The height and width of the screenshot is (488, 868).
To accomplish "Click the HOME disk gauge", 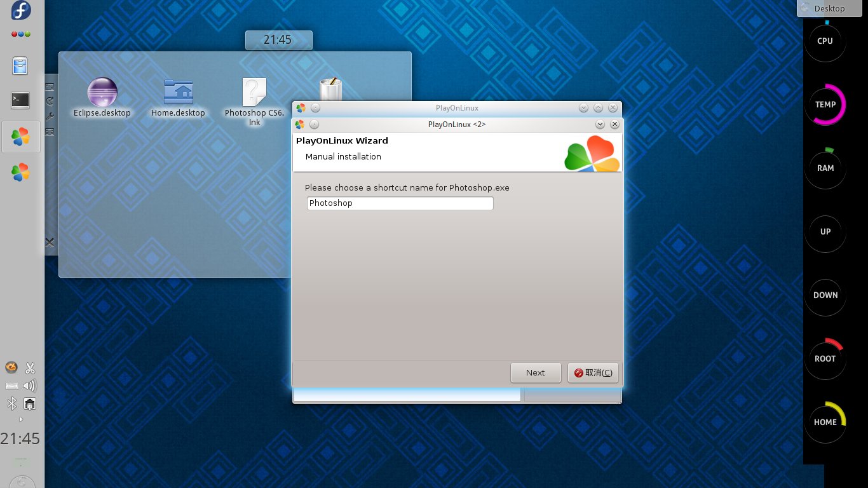I will [825, 423].
